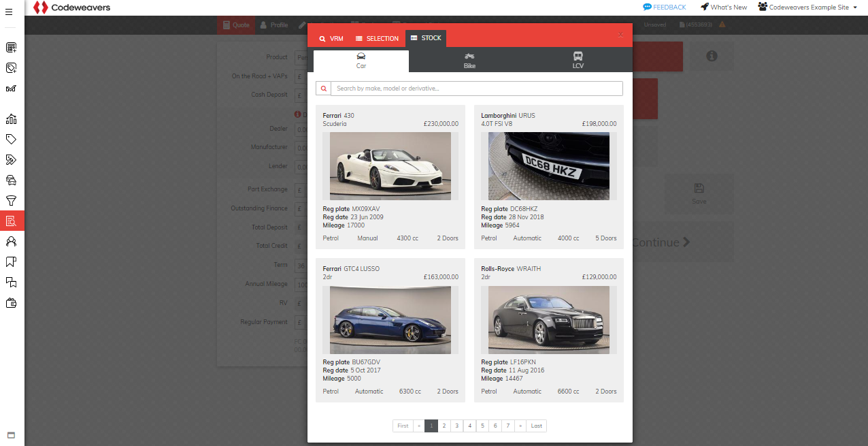Select the blue Ferrari GTC4 LUSSO photo
Image resolution: width=868 pixels, height=446 pixels.
pyautogui.click(x=390, y=319)
